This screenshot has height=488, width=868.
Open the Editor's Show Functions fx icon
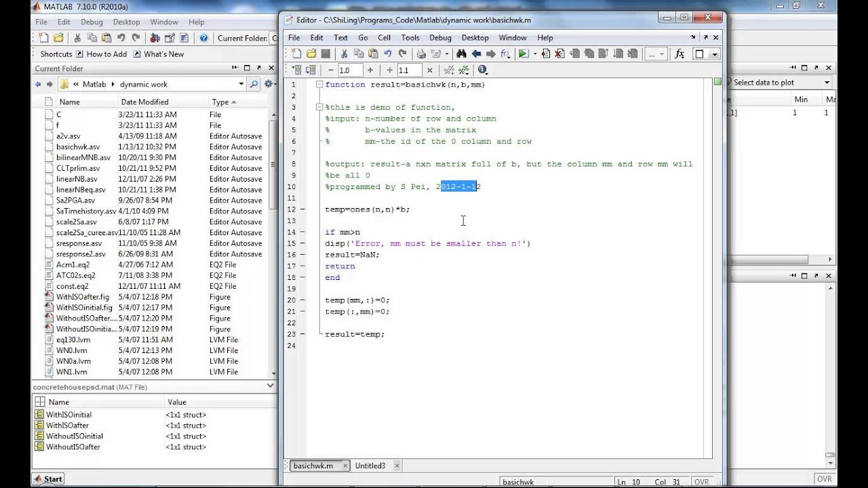tap(679, 54)
